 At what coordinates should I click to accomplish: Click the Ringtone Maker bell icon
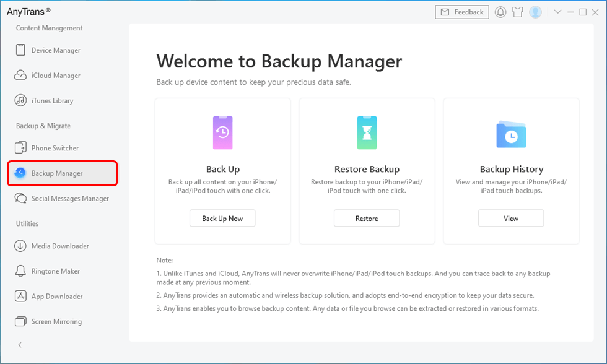coord(20,271)
